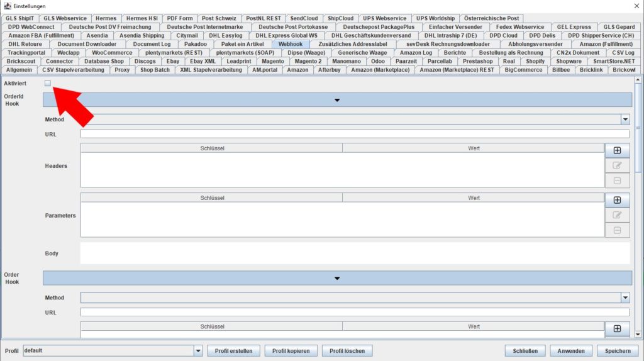Screen dimensions: 644x361
Task: Open the sevDesk Rechnungsdownloader tab
Action: click(x=448, y=44)
